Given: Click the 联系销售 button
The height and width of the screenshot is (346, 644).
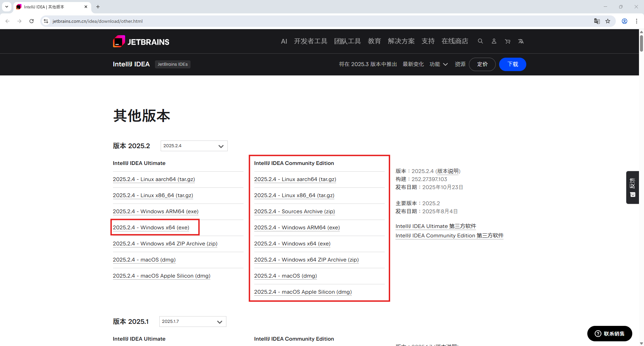Looking at the screenshot, I should [x=609, y=334].
